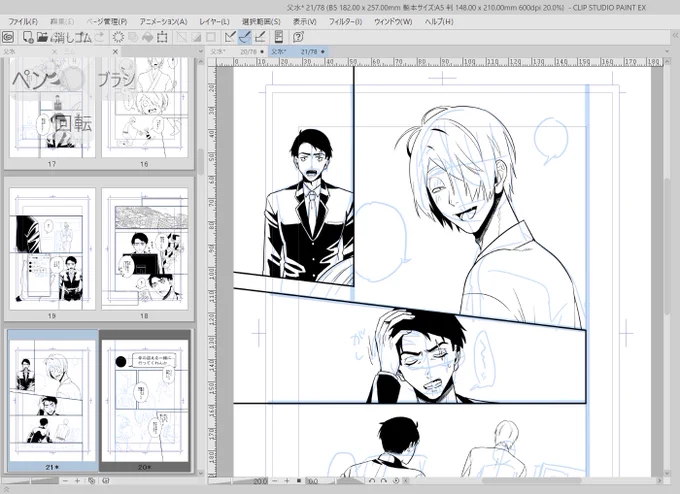This screenshot has height=494, width=680.
Task: Toggle Snap to Grid icon
Action: pyautogui.click(x=260, y=37)
